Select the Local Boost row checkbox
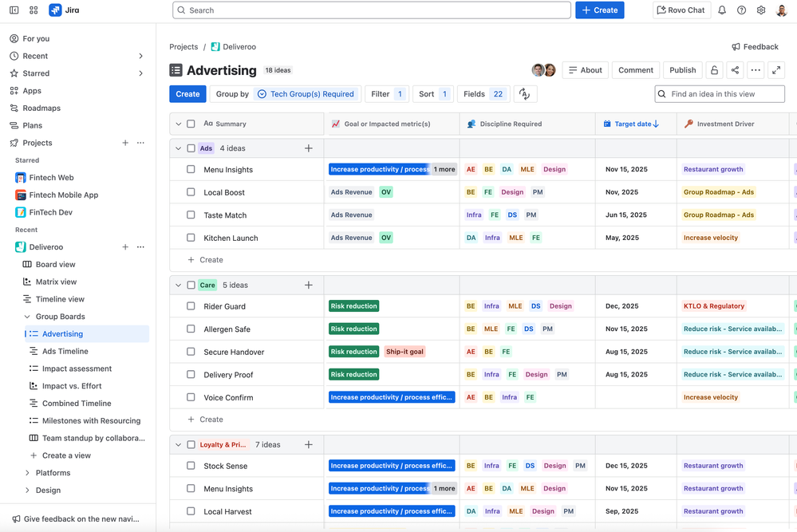797x532 pixels. pyautogui.click(x=191, y=191)
